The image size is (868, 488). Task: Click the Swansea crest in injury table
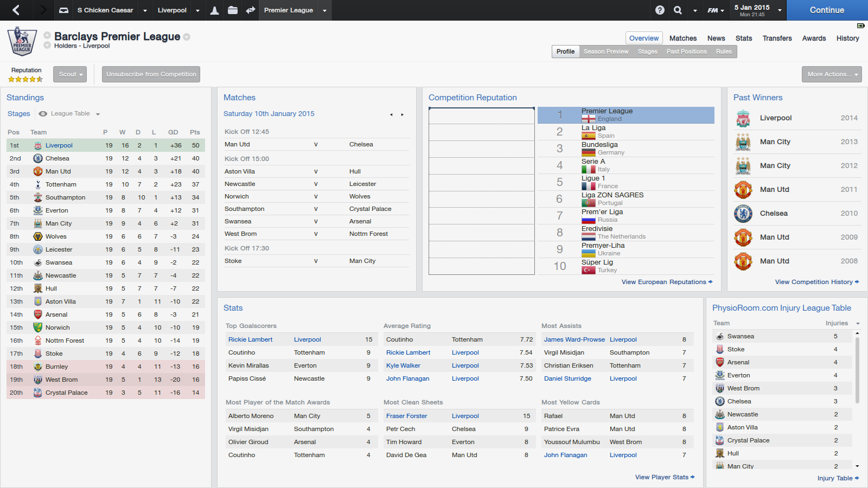[x=720, y=336]
